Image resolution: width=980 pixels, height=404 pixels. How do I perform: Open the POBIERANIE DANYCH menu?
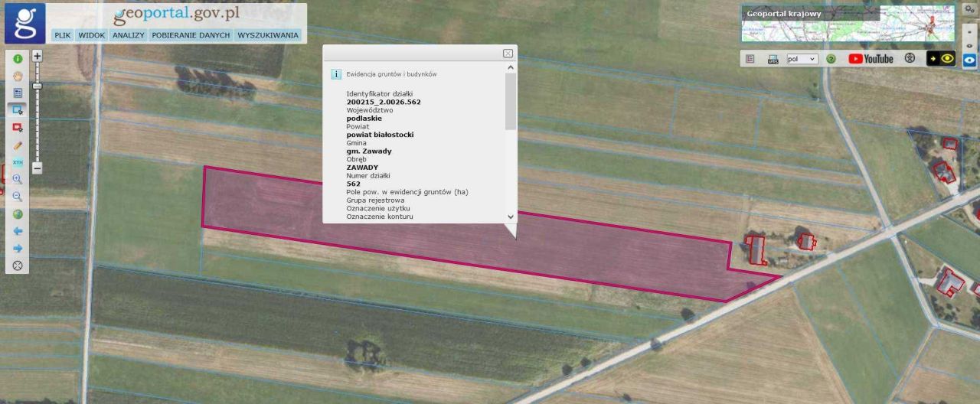[x=191, y=35]
